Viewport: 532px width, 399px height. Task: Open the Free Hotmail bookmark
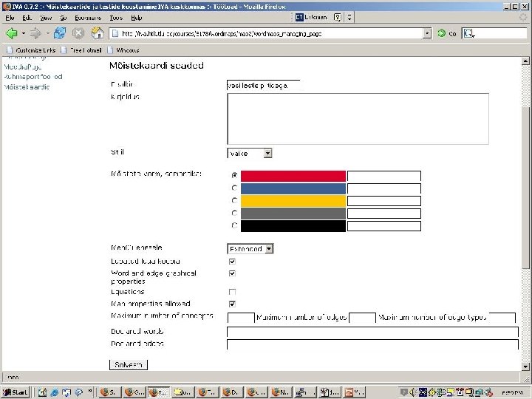coord(81,50)
